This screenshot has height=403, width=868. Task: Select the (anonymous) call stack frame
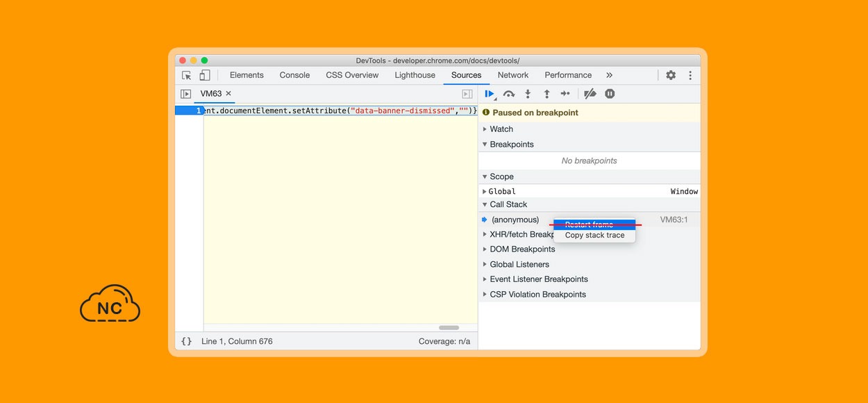[515, 220]
